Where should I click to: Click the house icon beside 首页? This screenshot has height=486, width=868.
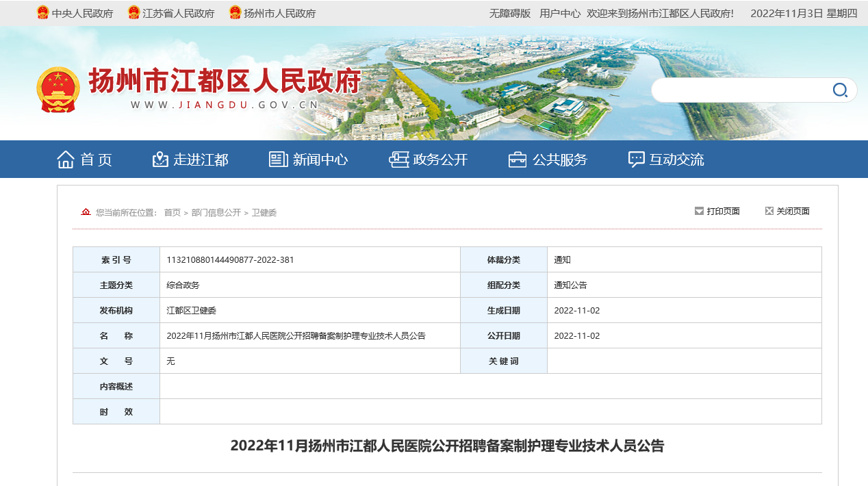coord(66,159)
